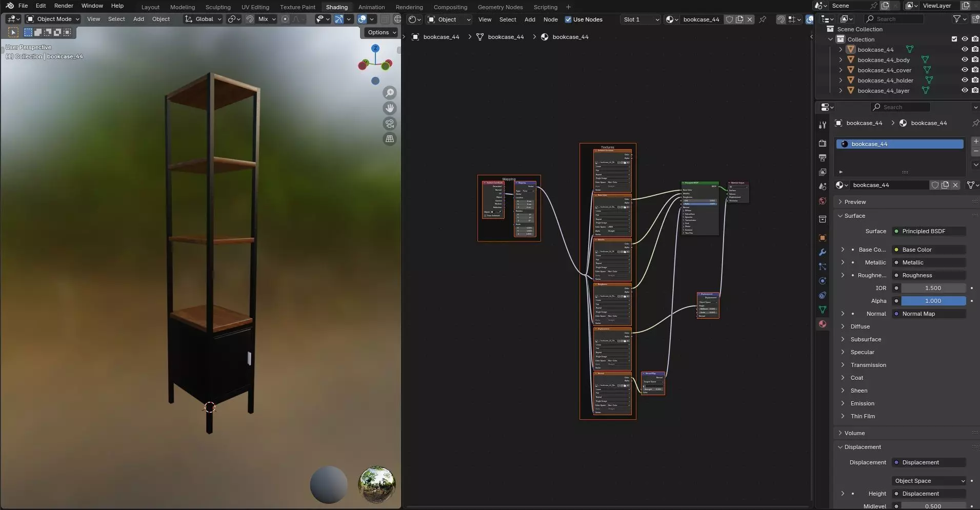Viewport: 980px width, 510px height.
Task: Adjust the Alpha slider value 1.000
Action: click(933, 301)
